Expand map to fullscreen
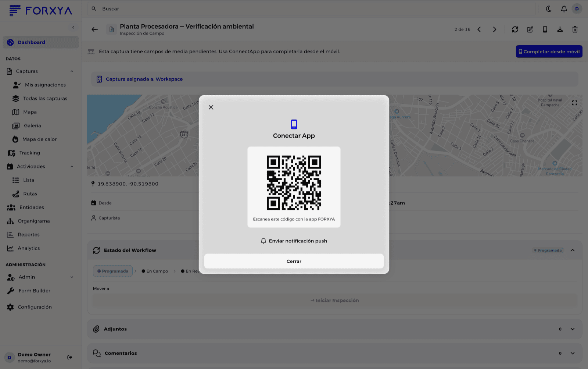This screenshot has width=588, height=369. [x=574, y=103]
